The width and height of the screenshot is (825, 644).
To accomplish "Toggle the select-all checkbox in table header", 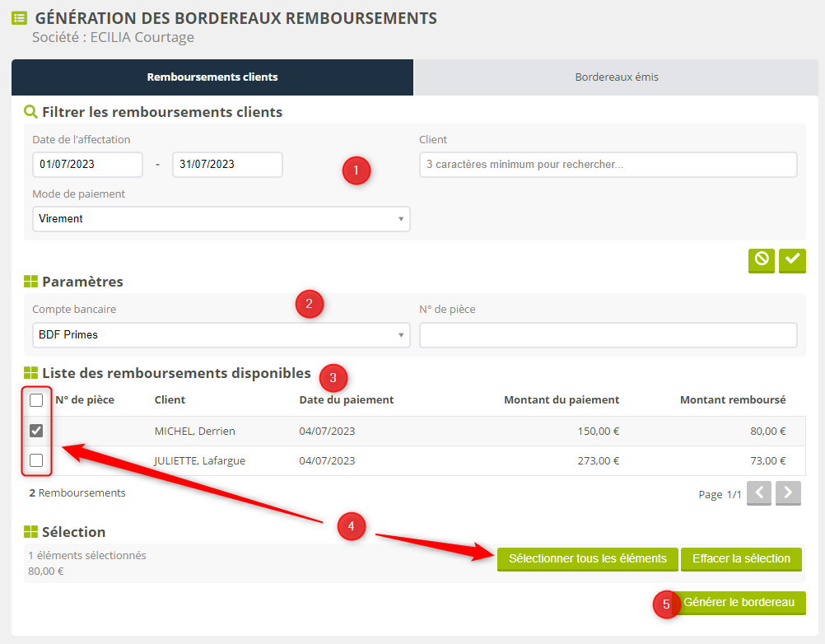I will [36, 400].
